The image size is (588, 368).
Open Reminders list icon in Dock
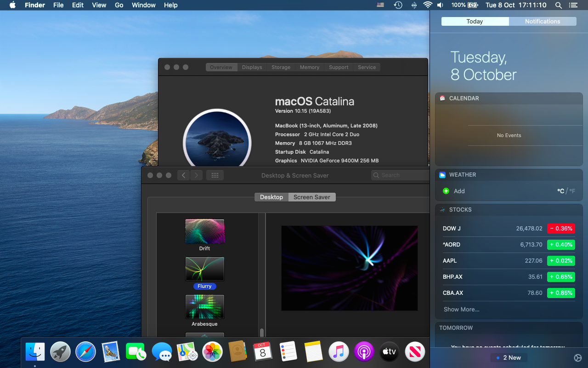coord(288,352)
